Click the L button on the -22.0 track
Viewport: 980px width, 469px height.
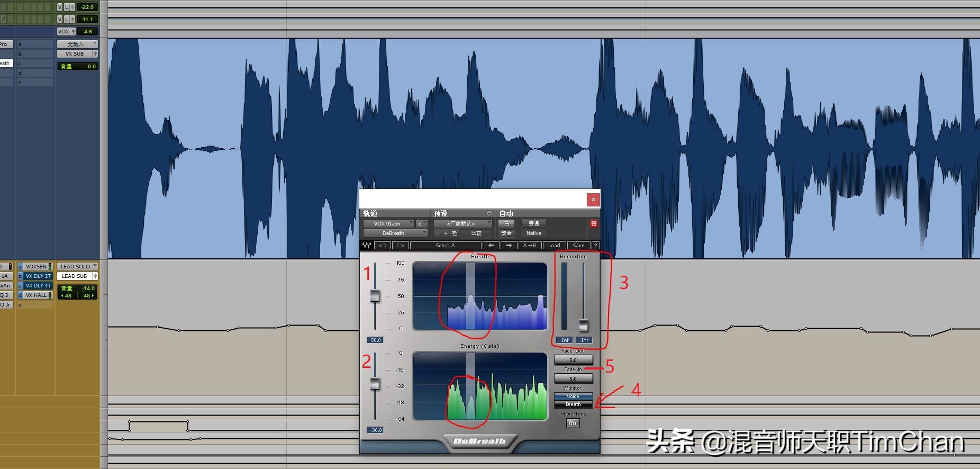click(x=66, y=7)
